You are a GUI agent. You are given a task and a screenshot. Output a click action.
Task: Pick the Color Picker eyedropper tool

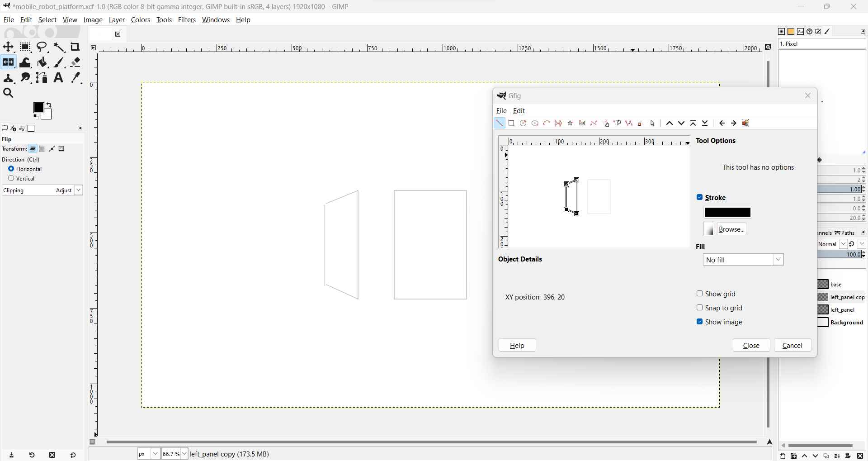click(x=76, y=78)
